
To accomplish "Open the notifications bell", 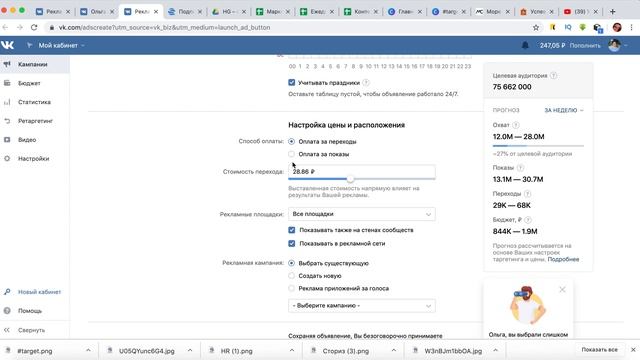I will click(525, 45).
